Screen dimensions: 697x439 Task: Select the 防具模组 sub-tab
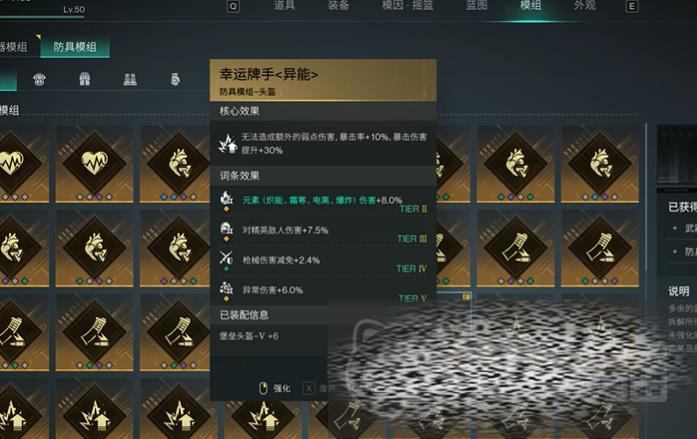[x=75, y=47]
